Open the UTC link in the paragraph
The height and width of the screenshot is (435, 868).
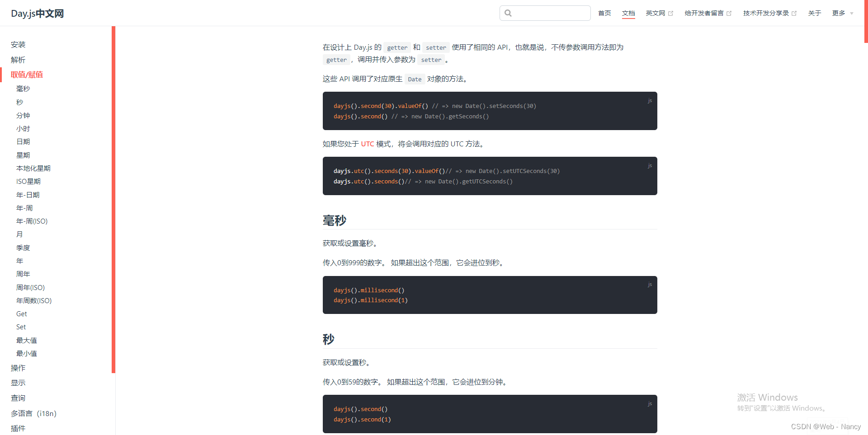pos(367,144)
